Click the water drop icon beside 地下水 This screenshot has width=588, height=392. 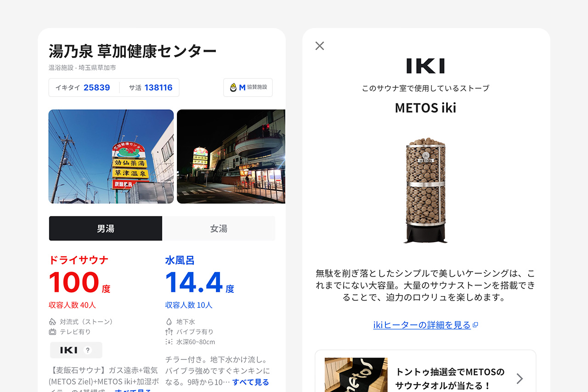click(169, 322)
